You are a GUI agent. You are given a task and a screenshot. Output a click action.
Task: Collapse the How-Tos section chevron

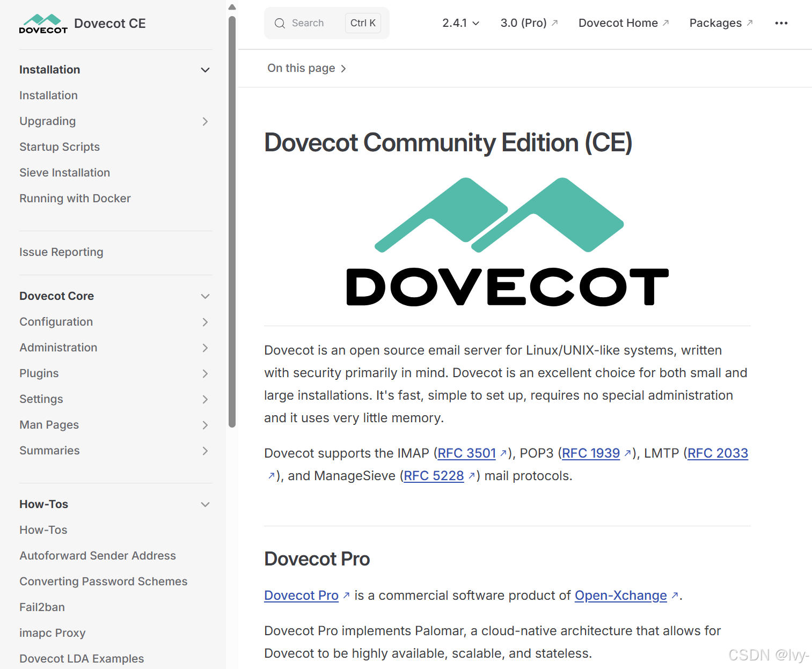205,504
